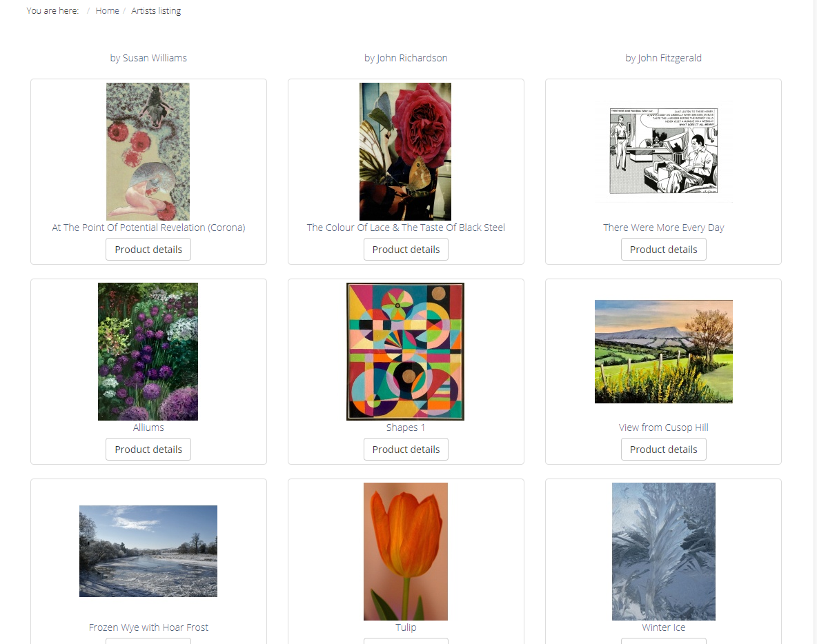The image size is (817, 644).
Task: Open the Alliums painting thumbnail
Action: click(148, 352)
